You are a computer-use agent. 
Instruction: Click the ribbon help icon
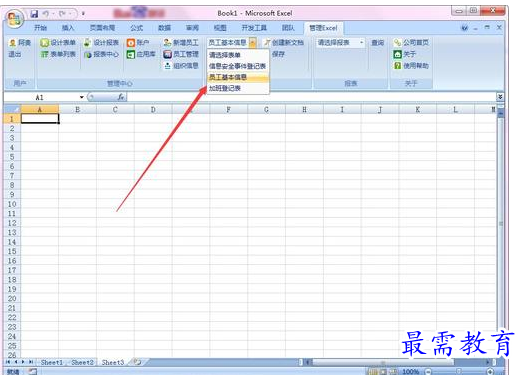tap(464, 28)
